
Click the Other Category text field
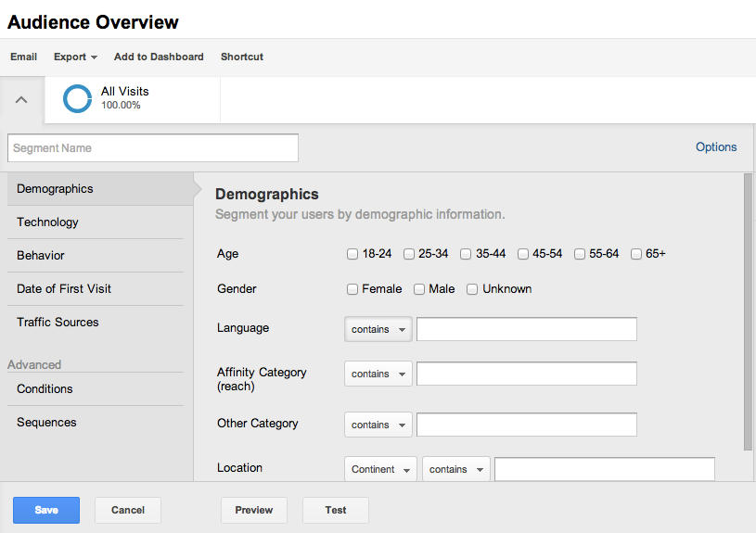[x=526, y=425]
